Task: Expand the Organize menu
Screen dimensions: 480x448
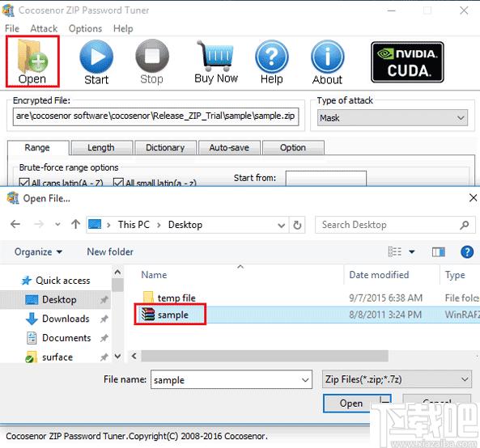Action: (x=38, y=252)
